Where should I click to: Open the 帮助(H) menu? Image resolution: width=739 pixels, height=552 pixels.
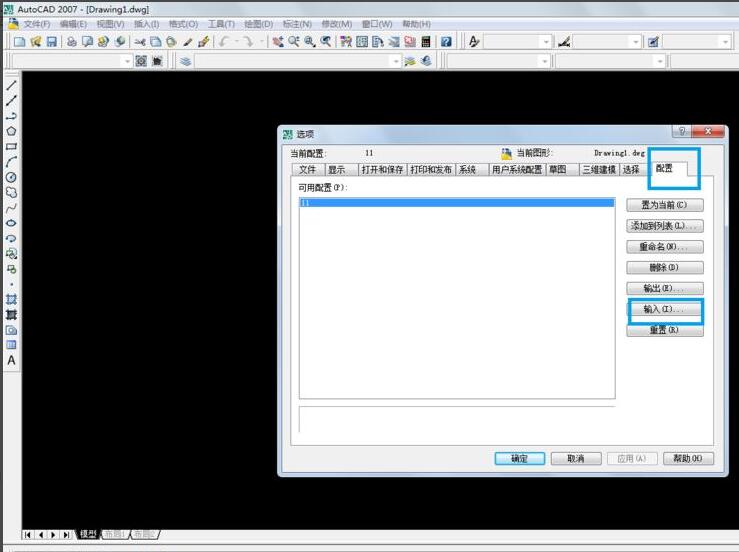coord(417,24)
